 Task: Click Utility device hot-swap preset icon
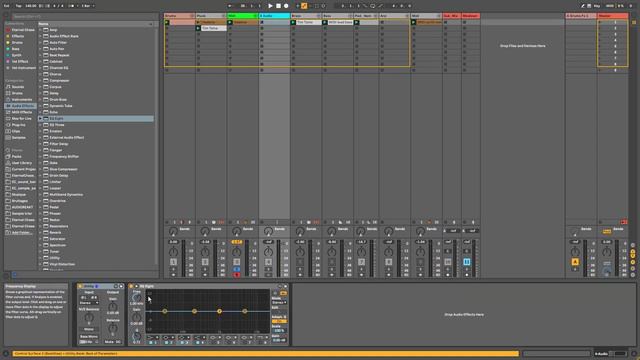[x=116, y=286]
